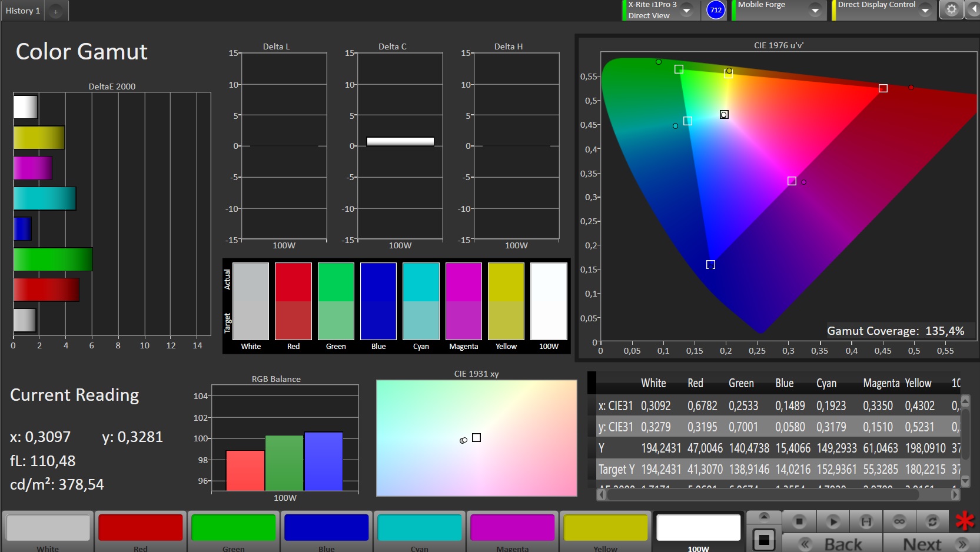Screen dimensions: 980x552
Task: Click the red asterisk icon
Action: pyautogui.click(x=965, y=521)
